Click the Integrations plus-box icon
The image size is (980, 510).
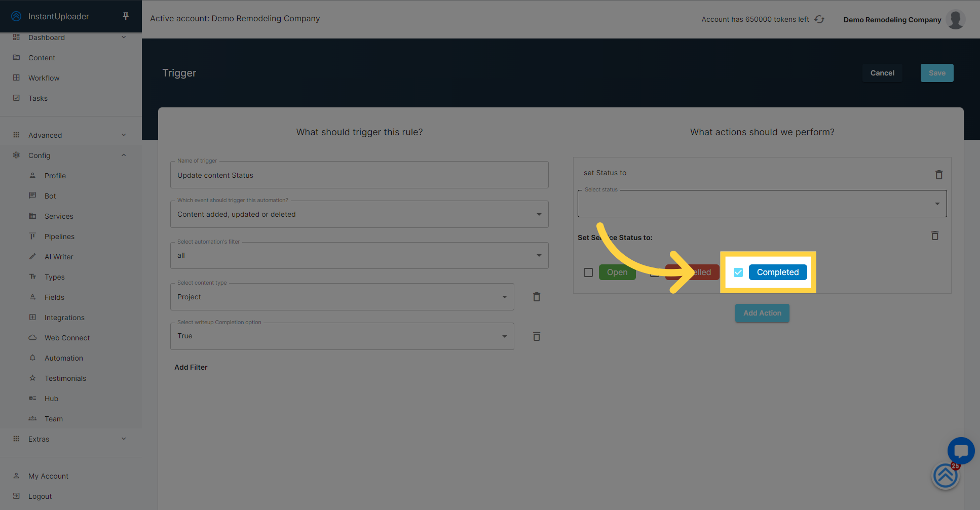(x=32, y=317)
